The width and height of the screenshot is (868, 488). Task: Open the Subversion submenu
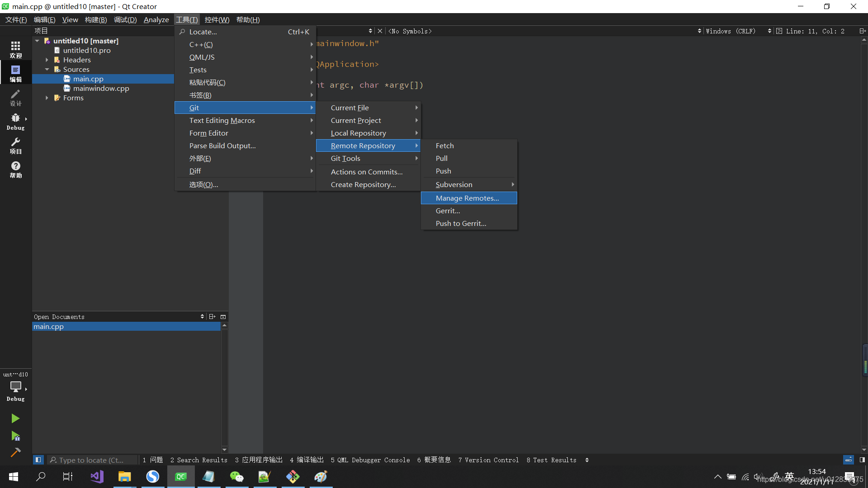coord(469,184)
